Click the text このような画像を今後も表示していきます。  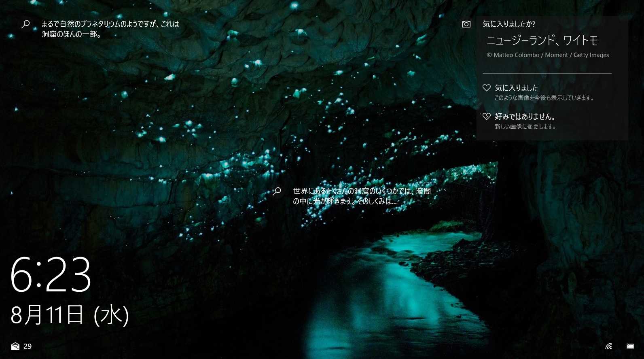click(x=544, y=98)
